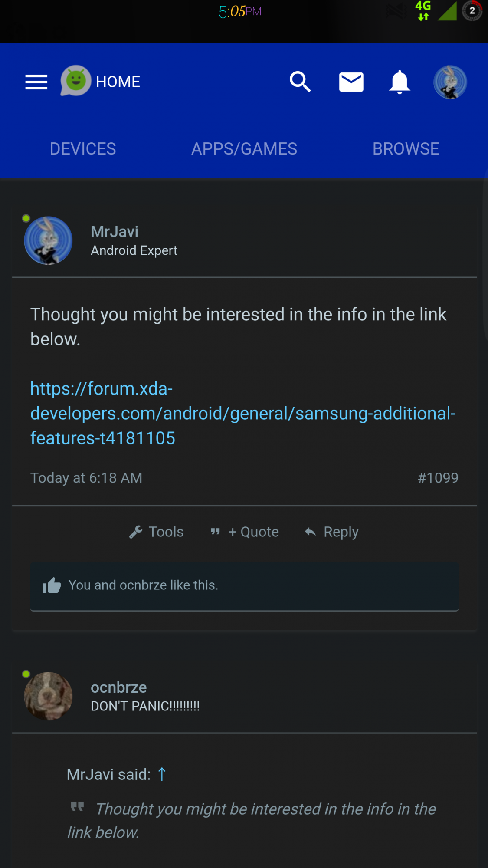
Task: Open the hamburger navigation menu
Action: 36,82
